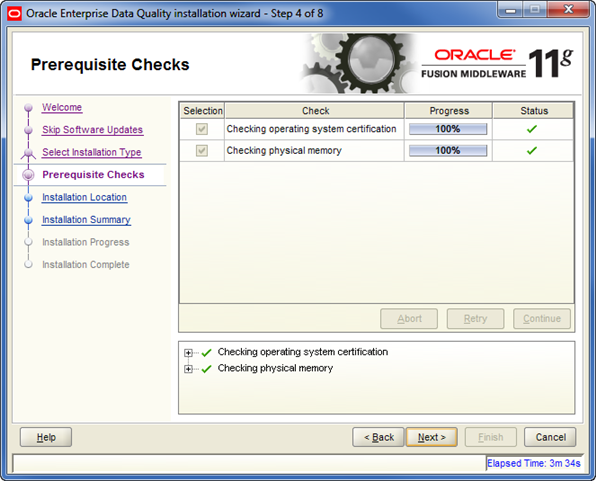Close the installation wizard window
Image resolution: width=596 pixels, height=481 pixels.
coord(568,10)
